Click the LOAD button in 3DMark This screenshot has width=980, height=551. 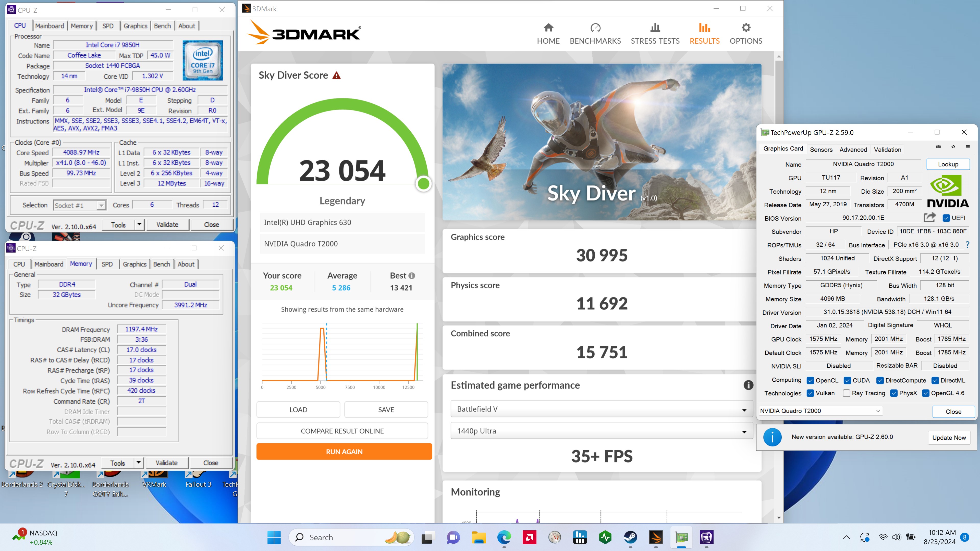point(298,409)
